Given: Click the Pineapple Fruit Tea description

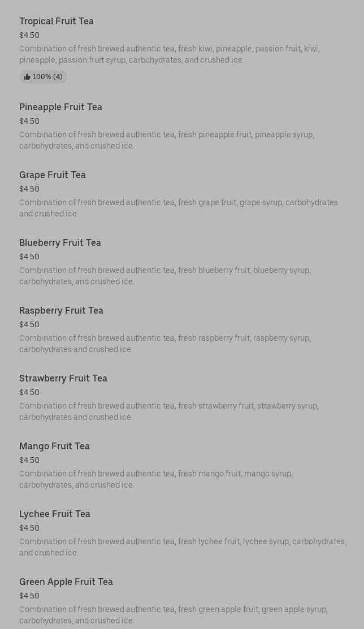Looking at the screenshot, I should point(167,140).
